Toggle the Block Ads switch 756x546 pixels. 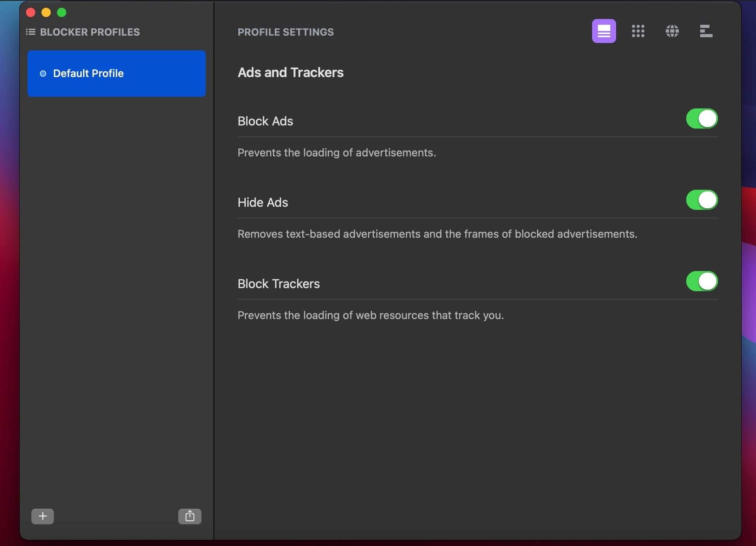[702, 118]
